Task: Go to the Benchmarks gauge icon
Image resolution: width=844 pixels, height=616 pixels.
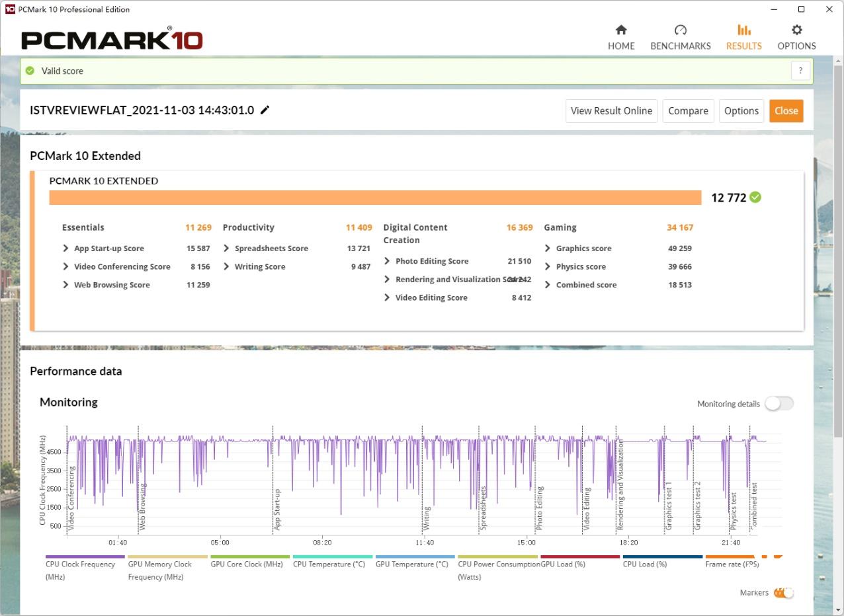Action: [x=680, y=30]
